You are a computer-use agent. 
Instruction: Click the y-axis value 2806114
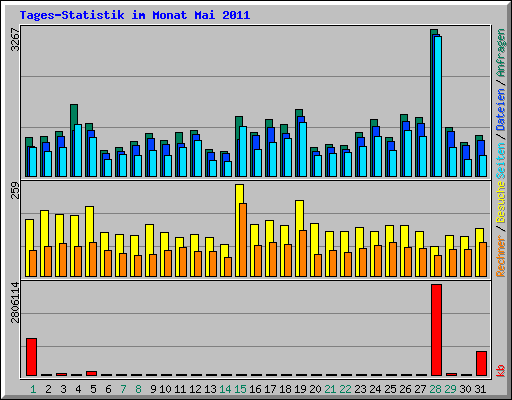[15, 302]
